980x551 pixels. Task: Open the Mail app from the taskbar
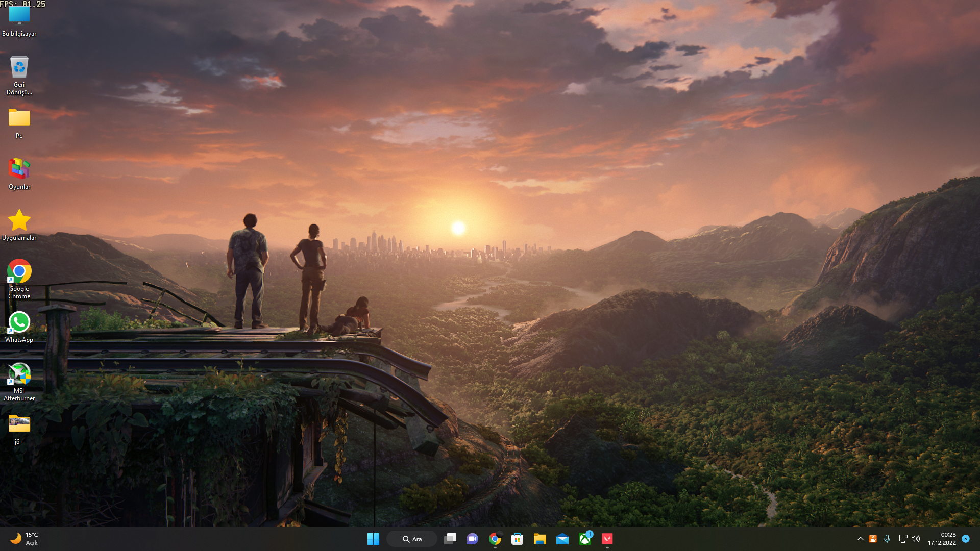pyautogui.click(x=562, y=539)
